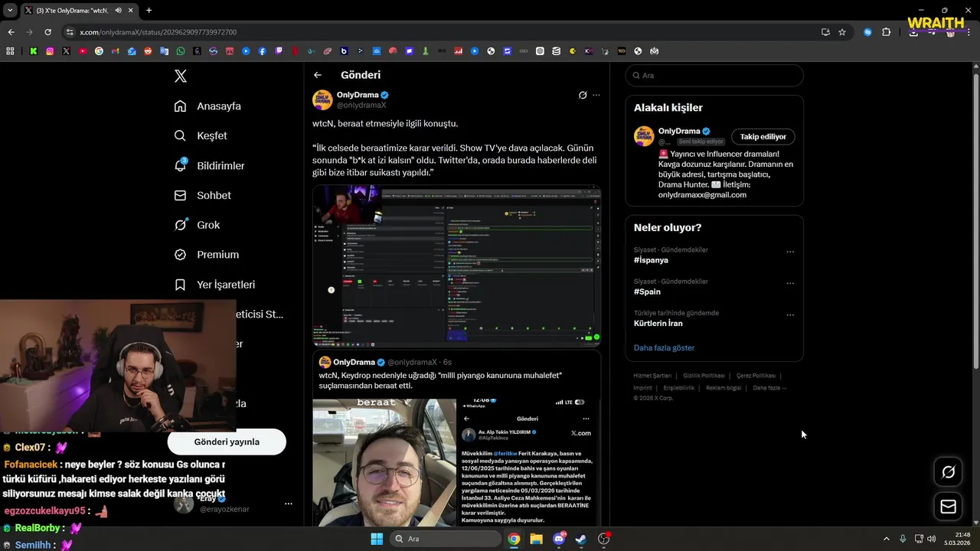The width and height of the screenshot is (980, 551).
Task: Open the #İspanya trending topic
Action: pos(651,260)
